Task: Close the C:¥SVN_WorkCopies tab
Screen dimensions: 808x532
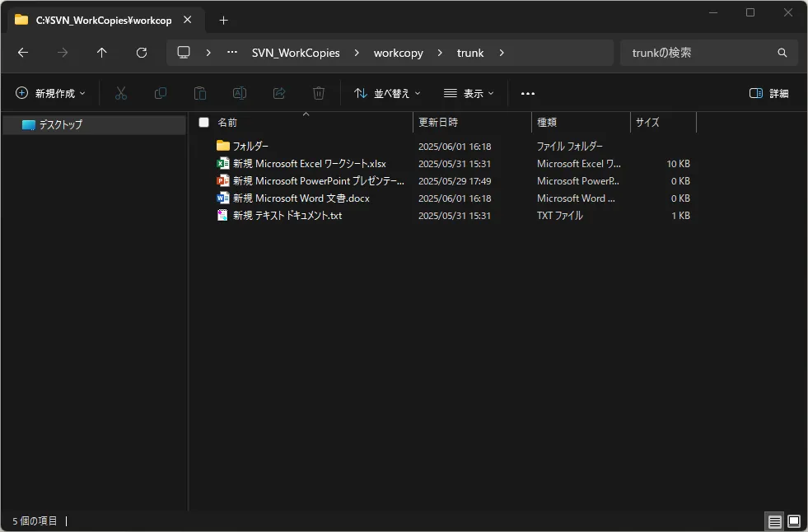Action: click(x=188, y=20)
